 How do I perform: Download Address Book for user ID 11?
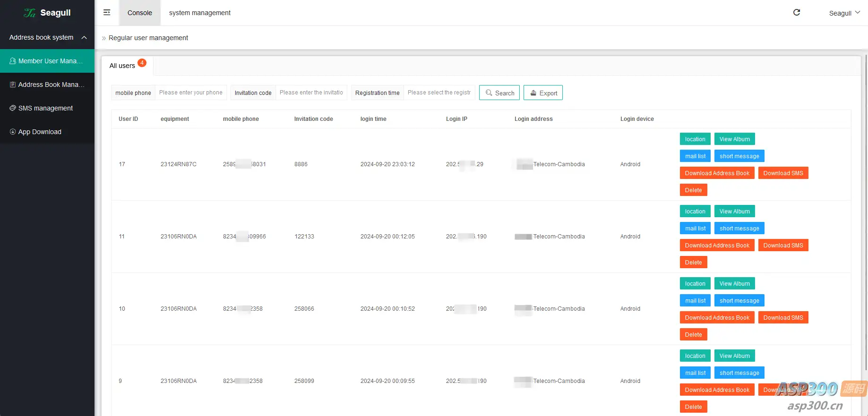(x=717, y=246)
